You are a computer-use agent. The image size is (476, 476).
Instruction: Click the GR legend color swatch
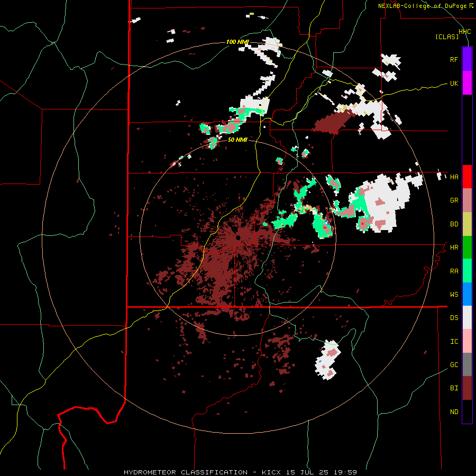coord(467,200)
